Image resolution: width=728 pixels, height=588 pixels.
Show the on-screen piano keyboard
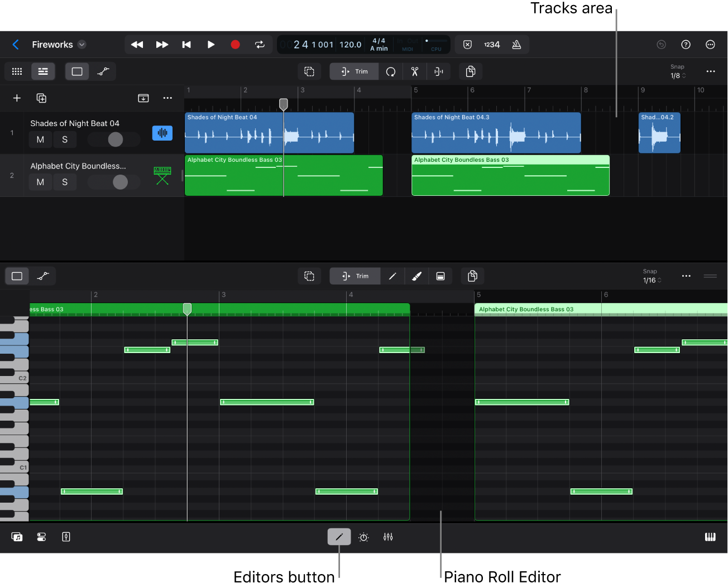pos(710,537)
